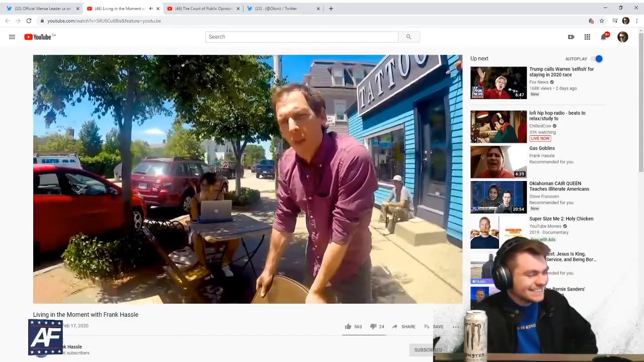Open the Chrome media control icon
The height and width of the screenshot is (362, 644).
tap(615, 21)
